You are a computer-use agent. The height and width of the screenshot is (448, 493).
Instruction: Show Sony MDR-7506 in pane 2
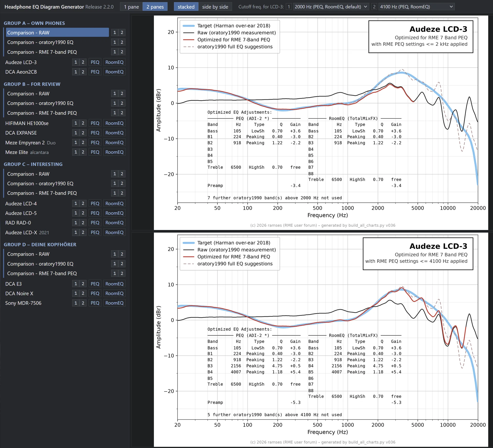coord(83,303)
